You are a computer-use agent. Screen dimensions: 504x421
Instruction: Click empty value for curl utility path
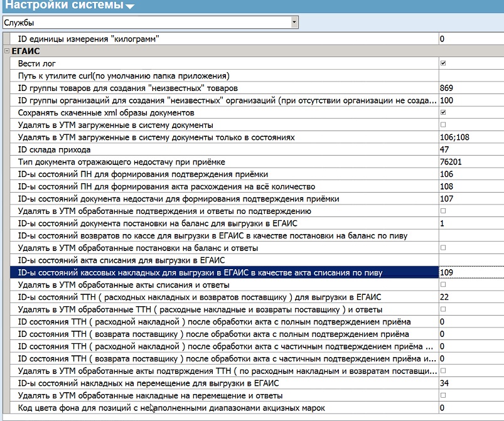(471, 76)
